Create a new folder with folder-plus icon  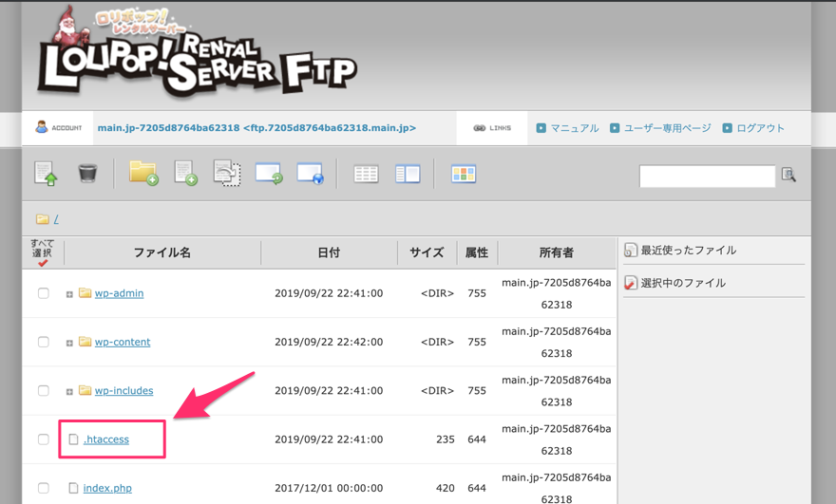click(x=143, y=174)
